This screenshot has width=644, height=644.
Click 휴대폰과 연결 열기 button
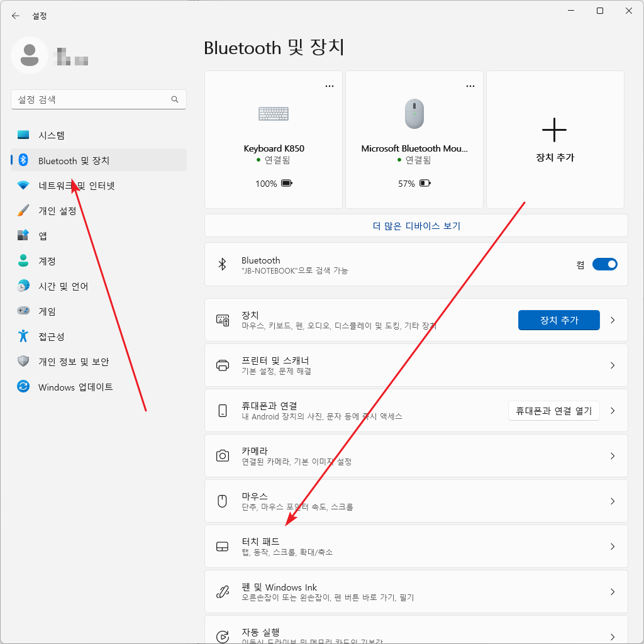(553, 410)
